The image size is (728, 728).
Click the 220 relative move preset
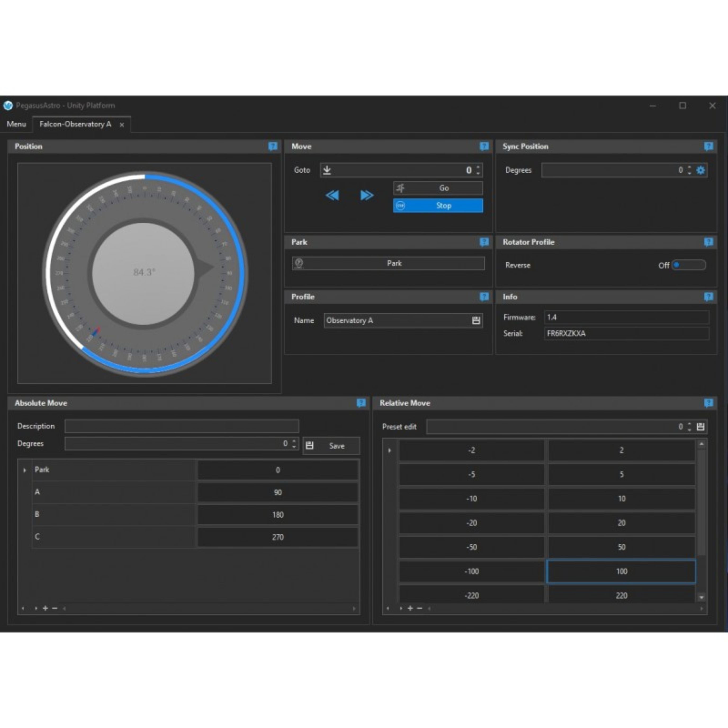[x=621, y=595]
